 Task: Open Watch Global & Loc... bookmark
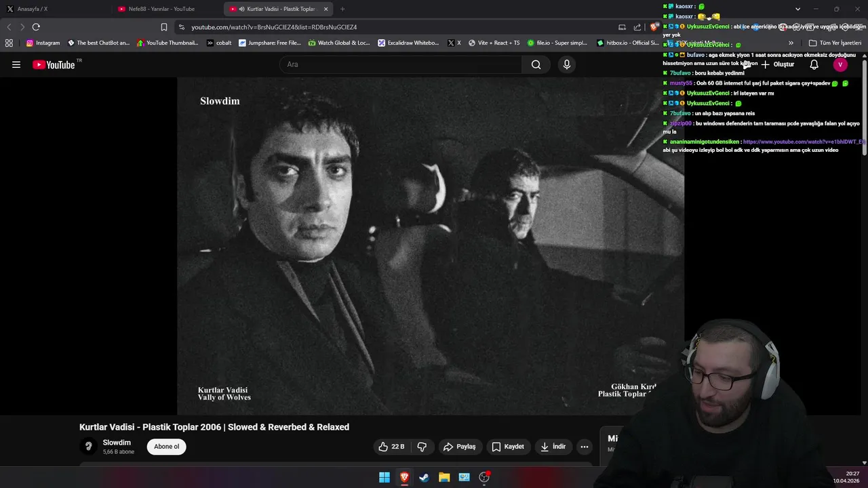[x=339, y=43]
